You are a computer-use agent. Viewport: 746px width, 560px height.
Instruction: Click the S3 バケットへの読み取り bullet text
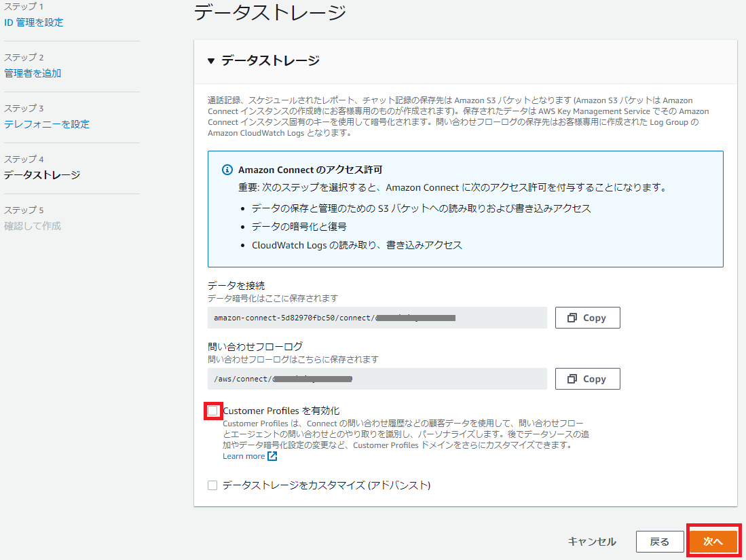(x=422, y=208)
